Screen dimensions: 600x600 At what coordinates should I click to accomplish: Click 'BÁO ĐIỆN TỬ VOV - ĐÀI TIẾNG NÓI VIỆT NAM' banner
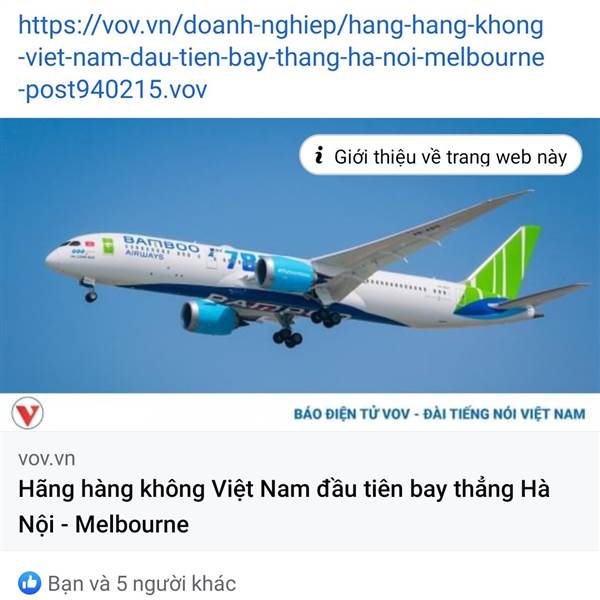click(x=439, y=414)
